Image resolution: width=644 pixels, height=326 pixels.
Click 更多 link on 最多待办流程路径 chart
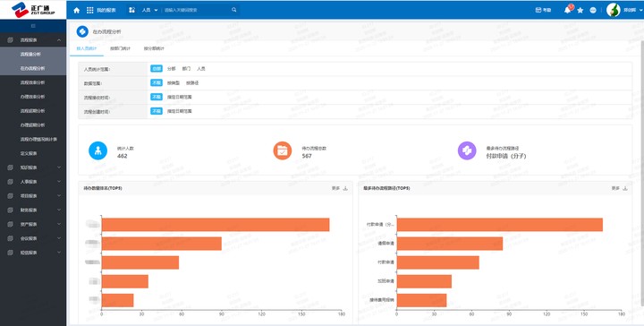(x=615, y=188)
